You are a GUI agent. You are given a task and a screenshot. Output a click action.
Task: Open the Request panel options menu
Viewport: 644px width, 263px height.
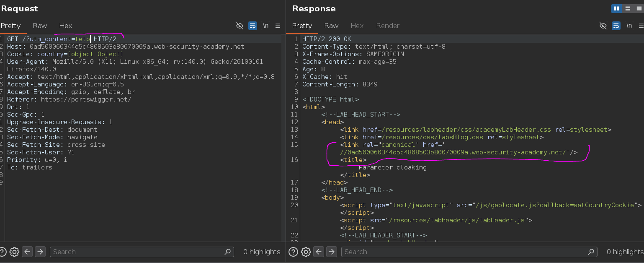[x=278, y=26]
